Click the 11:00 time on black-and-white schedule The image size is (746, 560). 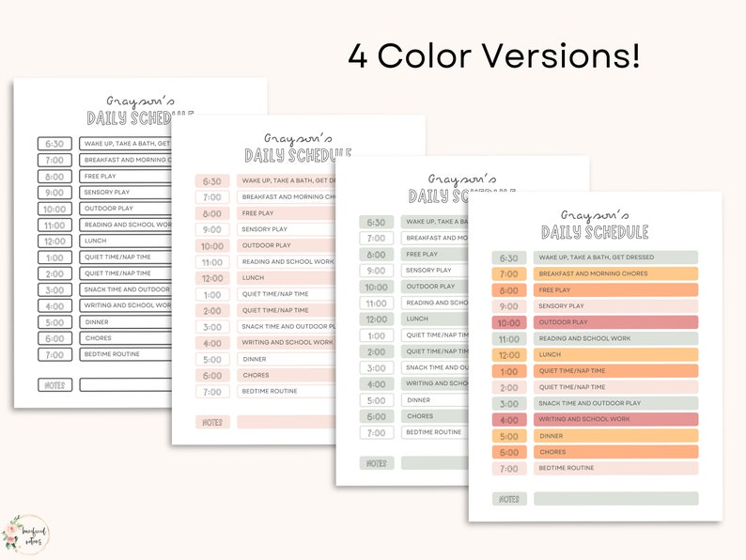click(54, 226)
